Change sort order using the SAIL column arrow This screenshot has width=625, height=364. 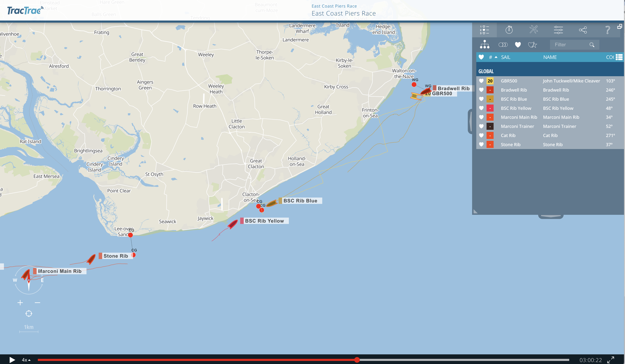click(496, 57)
